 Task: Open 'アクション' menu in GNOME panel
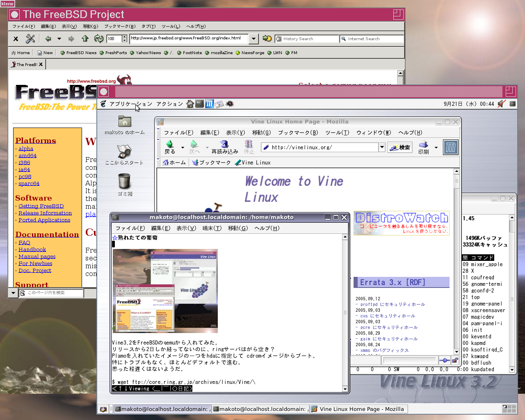coord(169,104)
